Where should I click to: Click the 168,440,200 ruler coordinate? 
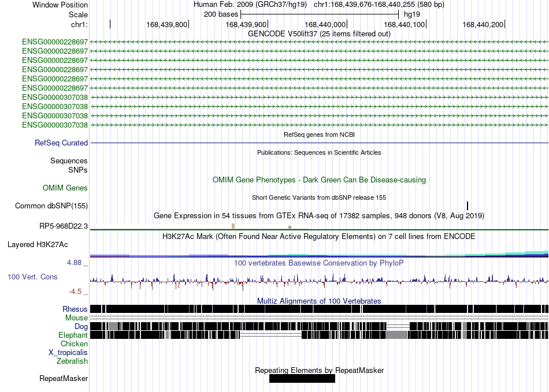pyautogui.click(x=483, y=24)
